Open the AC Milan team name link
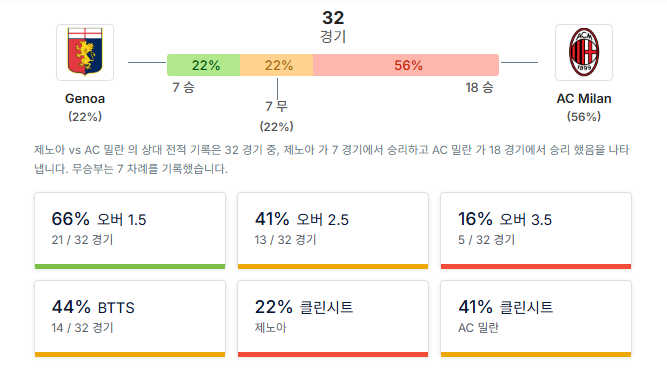Viewport: 667px width, 368px height. (584, 99)
